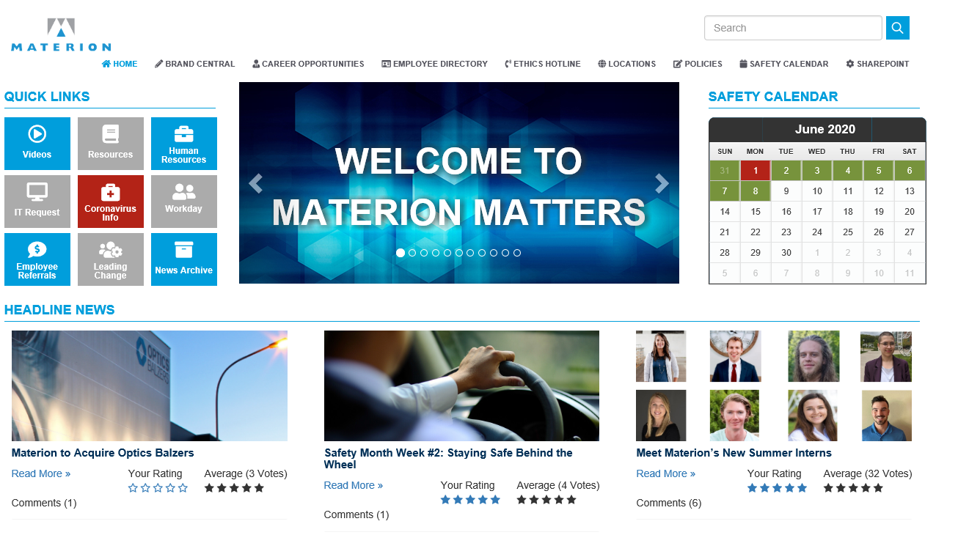Viewport: 980px width, 535px height.
Task: Open the Leading Change tile
Action: click(111, 259)
